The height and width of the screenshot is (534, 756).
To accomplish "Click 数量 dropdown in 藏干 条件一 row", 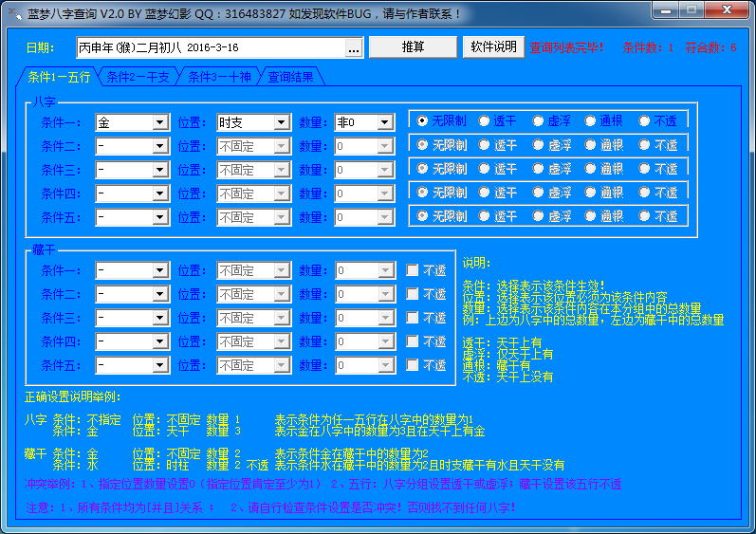I will pos(365,270).
